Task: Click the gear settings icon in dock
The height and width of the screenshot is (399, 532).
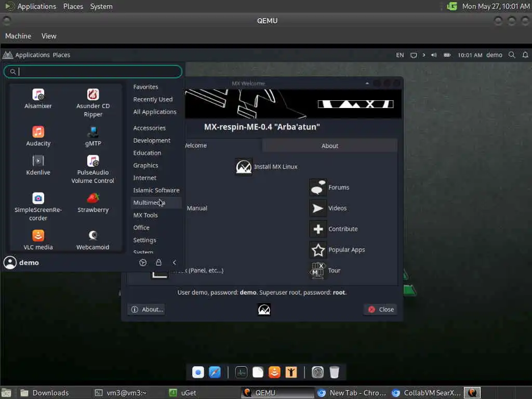Action: pyautogui.click(x=317, y=372)
